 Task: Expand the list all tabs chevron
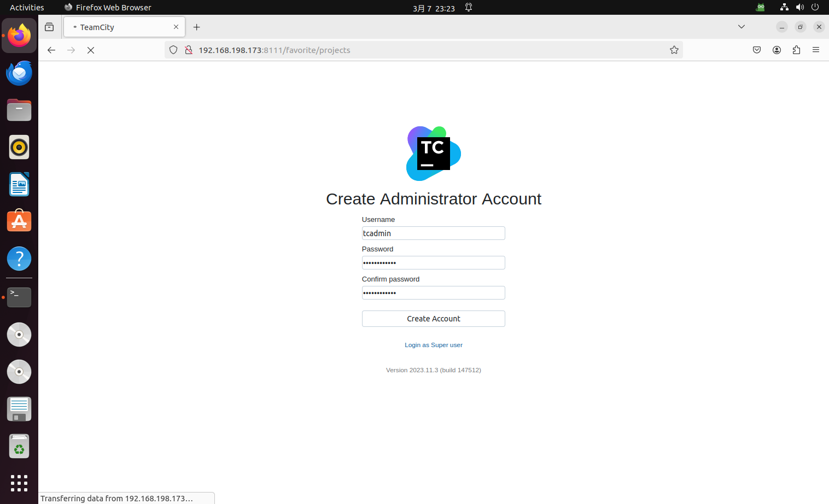point(742,27)
